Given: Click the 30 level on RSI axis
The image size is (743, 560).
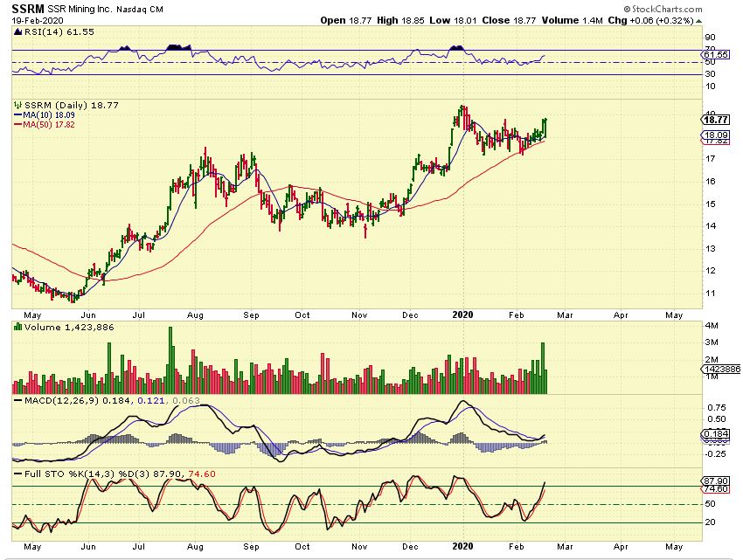Looking at the screenshot, I should (711, 74).
